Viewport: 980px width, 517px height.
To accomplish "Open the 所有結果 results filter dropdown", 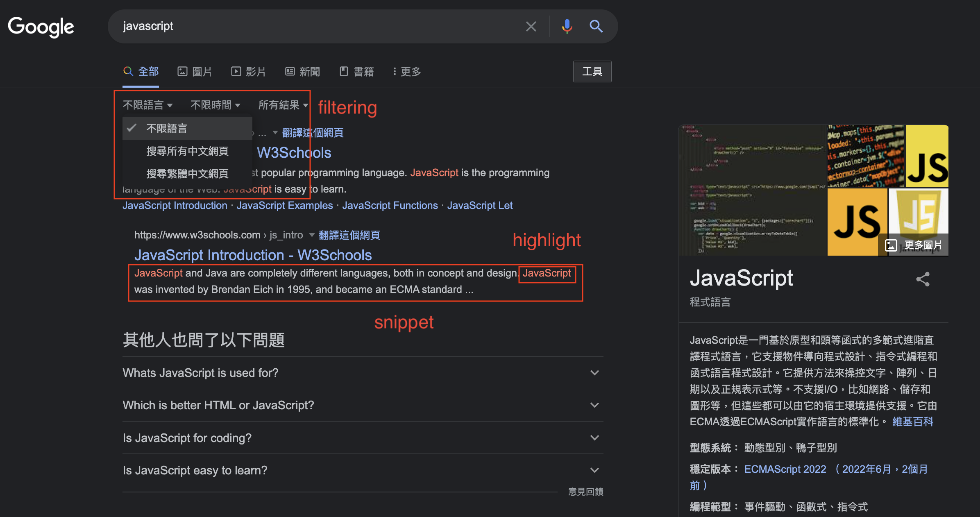I will [x=283, y=105].
